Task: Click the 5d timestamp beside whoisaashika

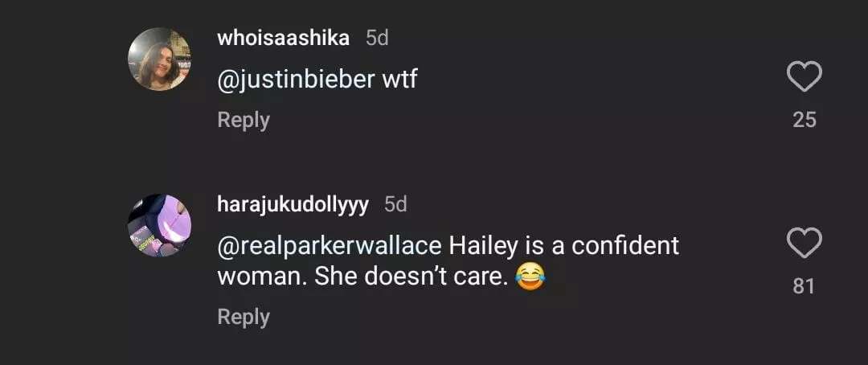Action: point(377,38)
